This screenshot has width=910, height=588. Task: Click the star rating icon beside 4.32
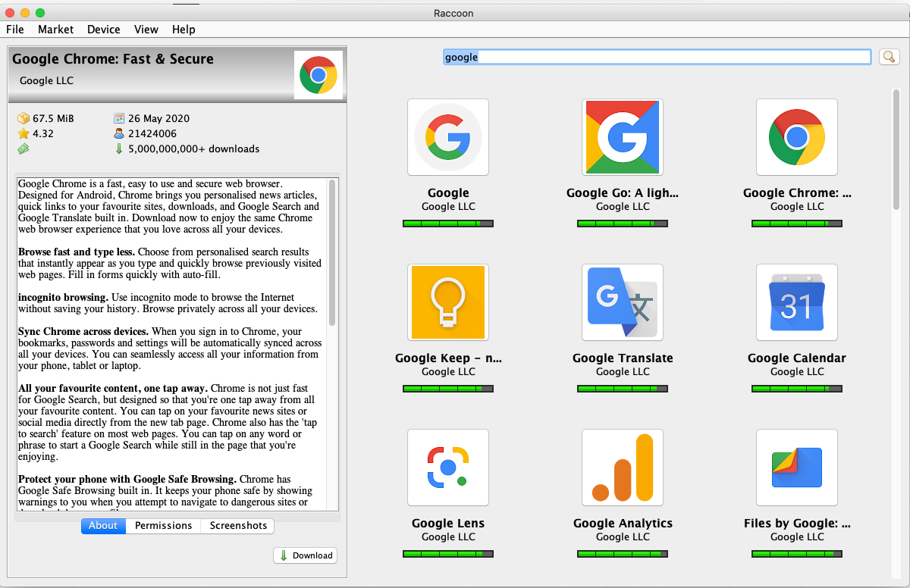pos(24,133)
